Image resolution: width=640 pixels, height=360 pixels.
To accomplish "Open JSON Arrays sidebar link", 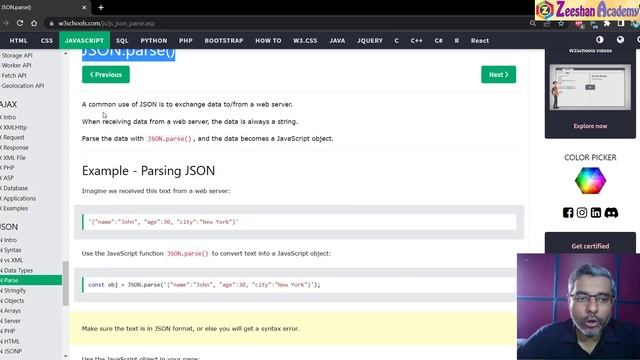I will coord(11,311).
